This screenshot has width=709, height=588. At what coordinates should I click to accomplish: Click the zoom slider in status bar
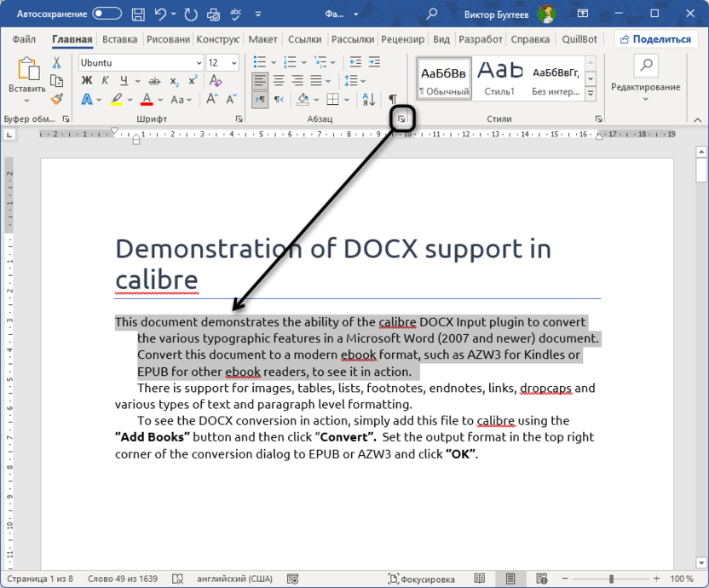coord(611,579)
